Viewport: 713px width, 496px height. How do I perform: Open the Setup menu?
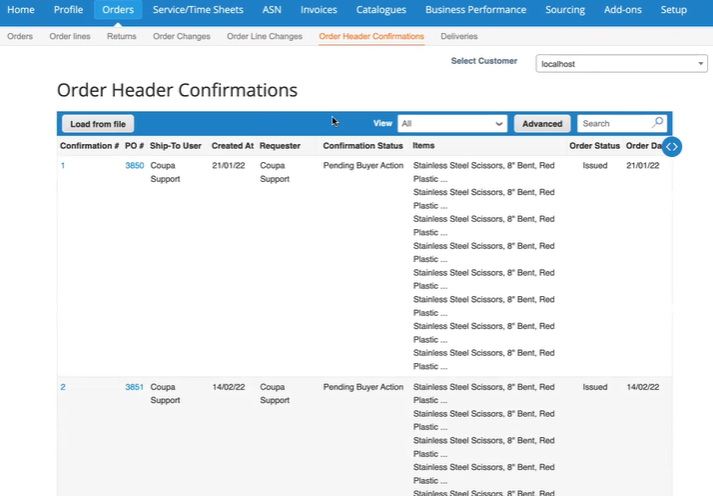(673, 10)
